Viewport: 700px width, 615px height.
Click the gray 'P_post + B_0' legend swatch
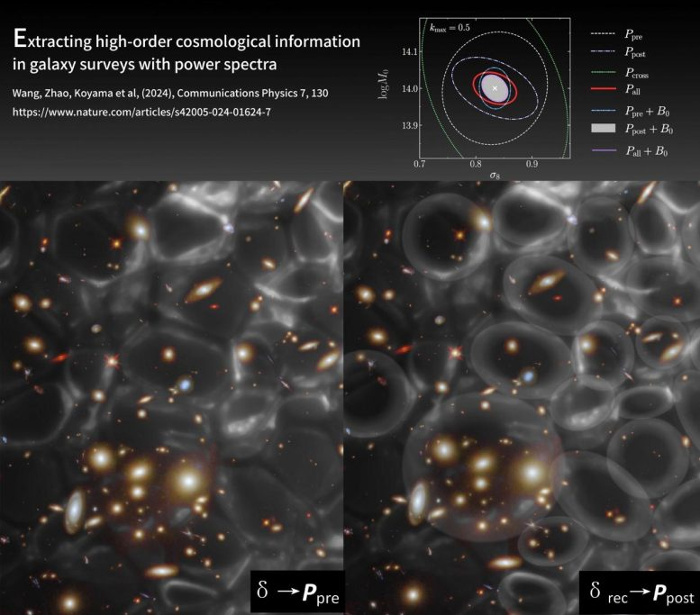605,131
